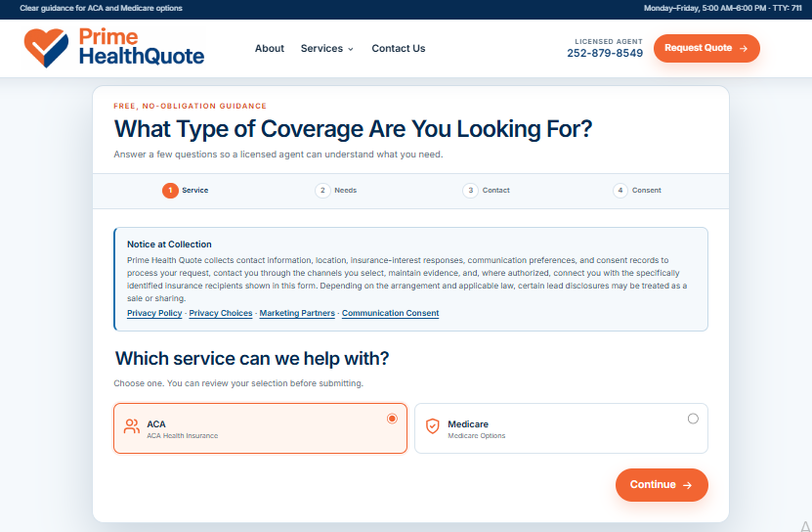Open the Marketing Partners link
Image resolution: width=812 pixels, height=532 pixels.
click(x=297, y=313)
